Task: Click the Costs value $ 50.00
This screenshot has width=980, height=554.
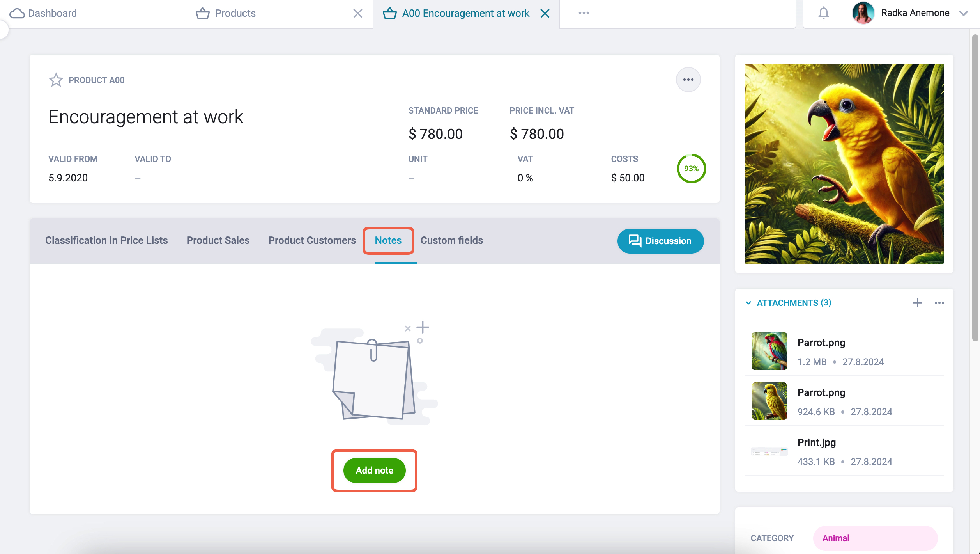Action: (628, 178)
